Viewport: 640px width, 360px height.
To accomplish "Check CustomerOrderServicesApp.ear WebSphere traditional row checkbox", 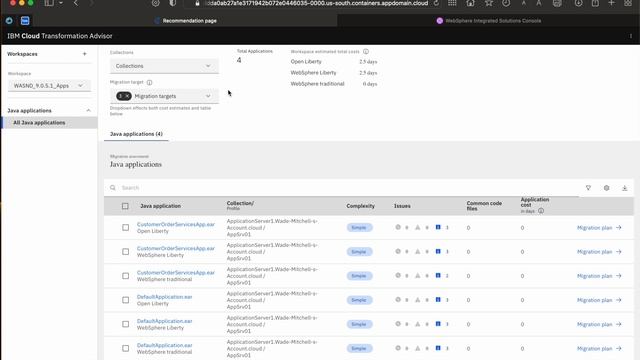I will tap(125, 276).
